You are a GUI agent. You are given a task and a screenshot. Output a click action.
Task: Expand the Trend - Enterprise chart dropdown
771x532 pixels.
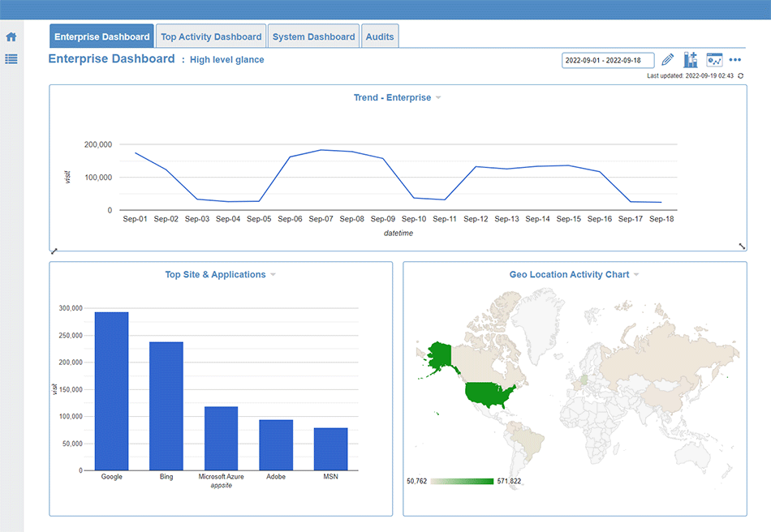coord(437,97)
